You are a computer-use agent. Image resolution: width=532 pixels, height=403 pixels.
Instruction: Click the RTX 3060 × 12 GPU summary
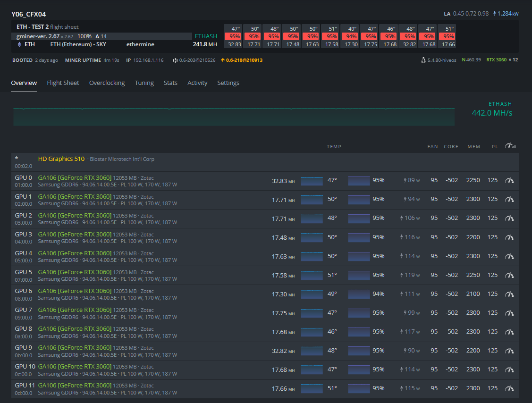(x=502, y=60)
